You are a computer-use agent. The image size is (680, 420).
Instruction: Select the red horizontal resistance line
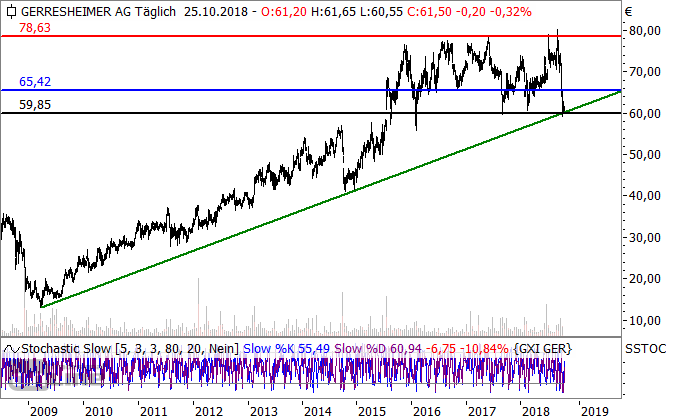[311, 36]
